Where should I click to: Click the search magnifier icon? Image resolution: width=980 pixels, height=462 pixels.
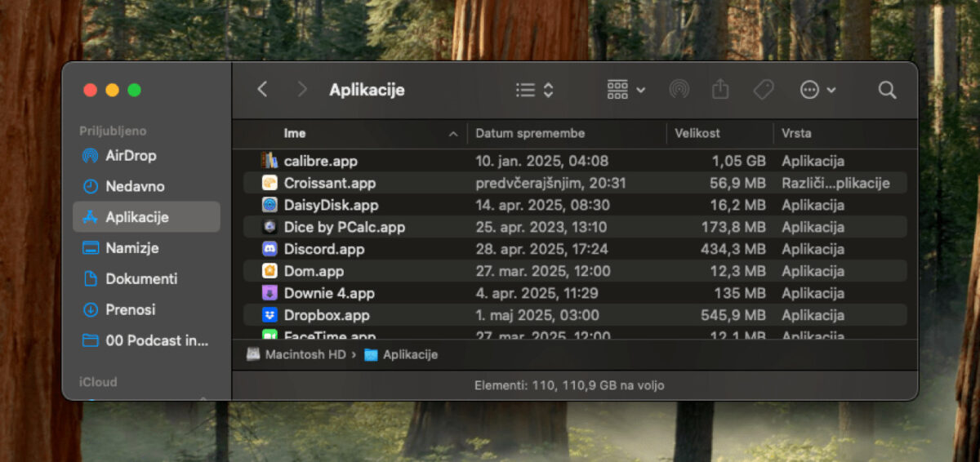tap(887, 90)
